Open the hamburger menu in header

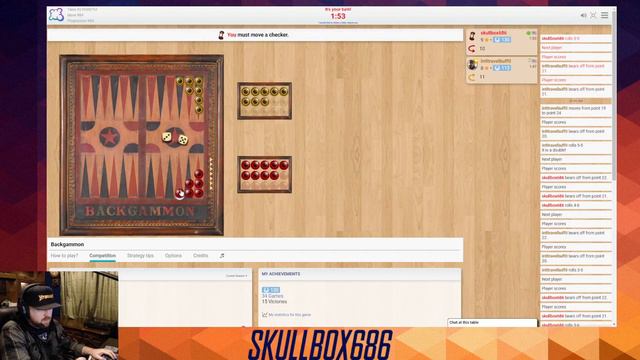point(604,15)
